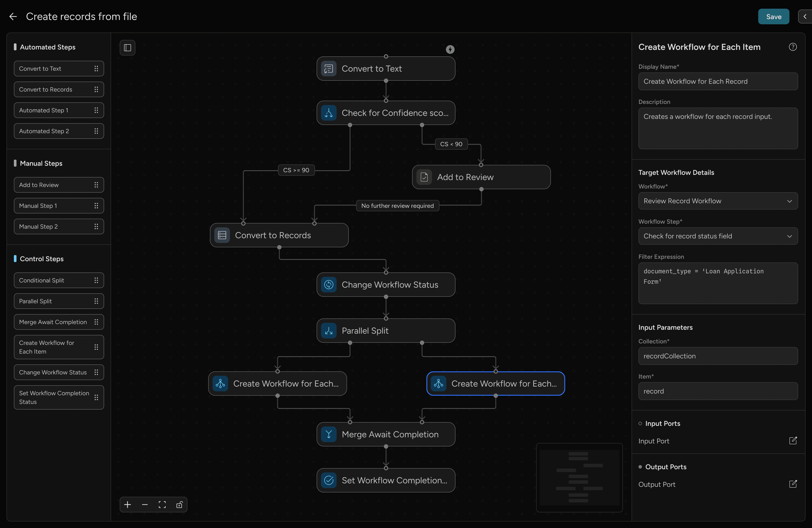Open the help icon beside Create Workflow for Each Item
The width and height of the screenshot is (812, 528).
click(793, 47)
